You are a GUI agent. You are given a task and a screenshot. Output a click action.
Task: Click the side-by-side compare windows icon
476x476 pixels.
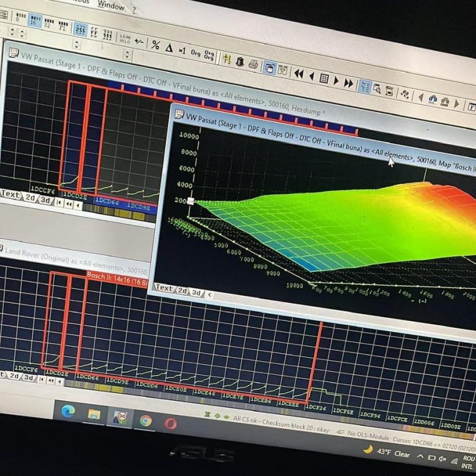(283, 71)
